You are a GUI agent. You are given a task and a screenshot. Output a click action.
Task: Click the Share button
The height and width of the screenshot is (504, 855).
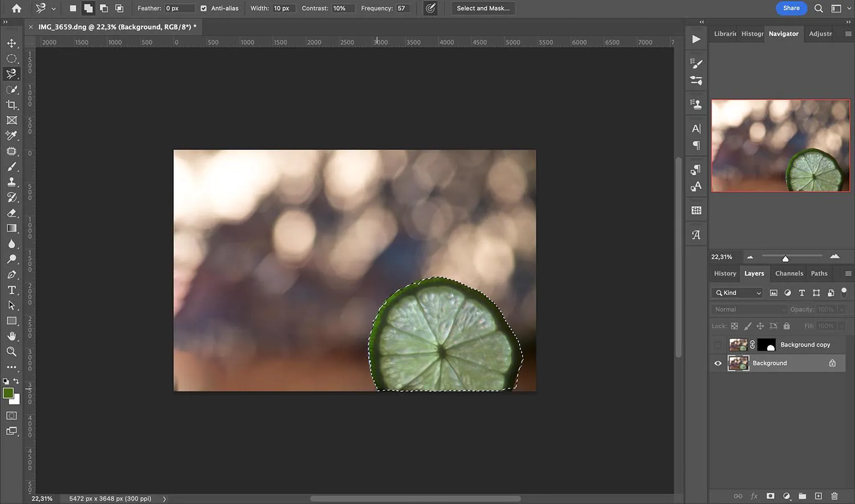point(791,8)
